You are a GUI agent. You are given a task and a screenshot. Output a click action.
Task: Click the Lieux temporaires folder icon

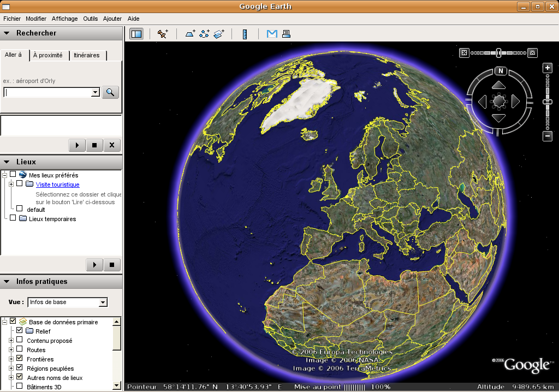coord(23,218)
